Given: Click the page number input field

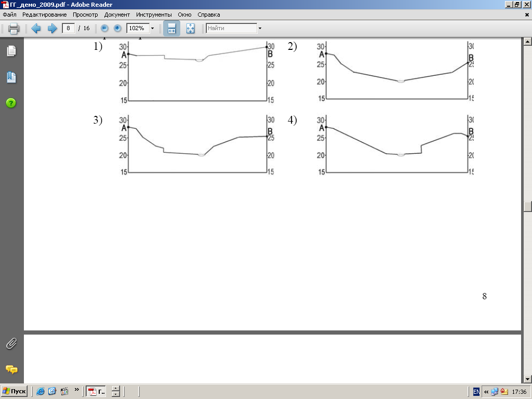Looking at the screenshot, I should point(68,28).
